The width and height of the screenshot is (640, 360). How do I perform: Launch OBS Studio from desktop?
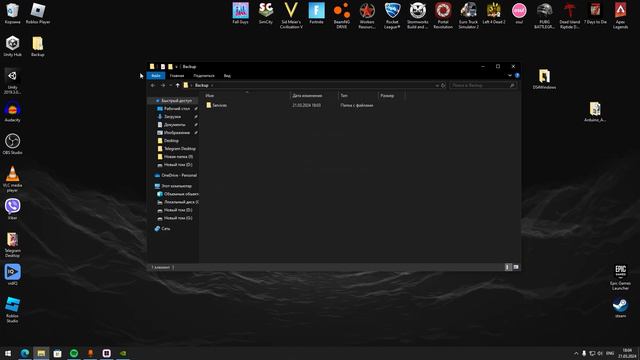click(12, 144)
